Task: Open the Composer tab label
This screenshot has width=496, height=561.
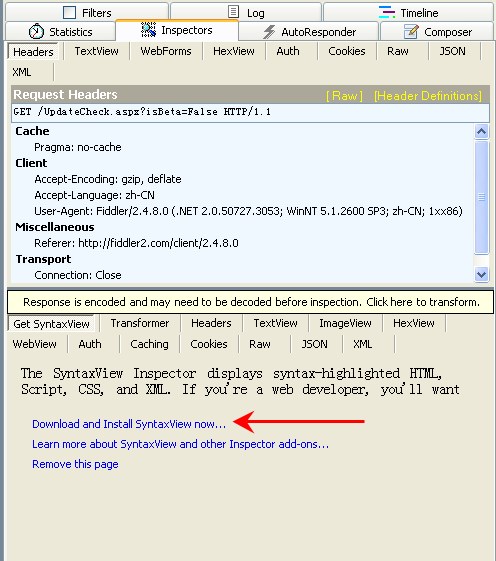Action: [448, 32]
